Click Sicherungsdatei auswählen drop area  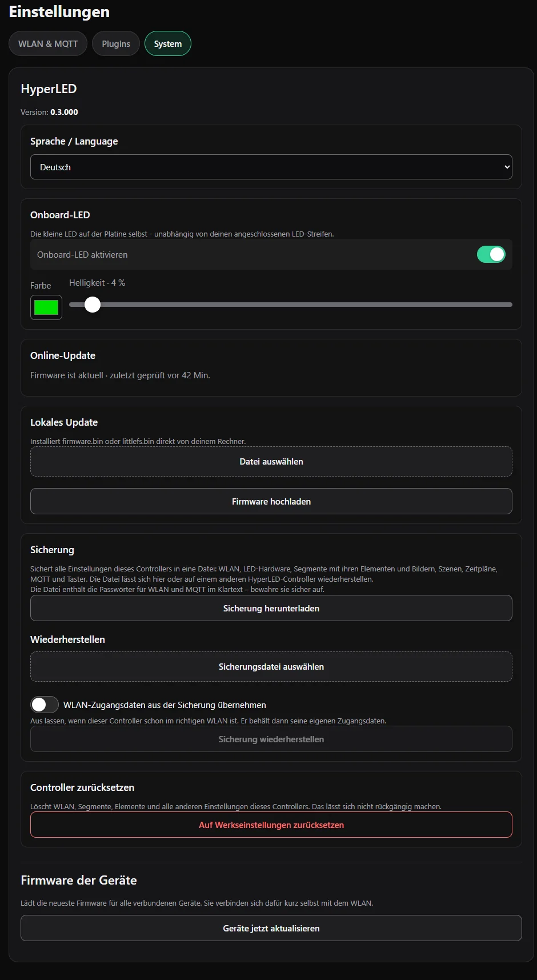pyautogui.click(x=271, y=667)
